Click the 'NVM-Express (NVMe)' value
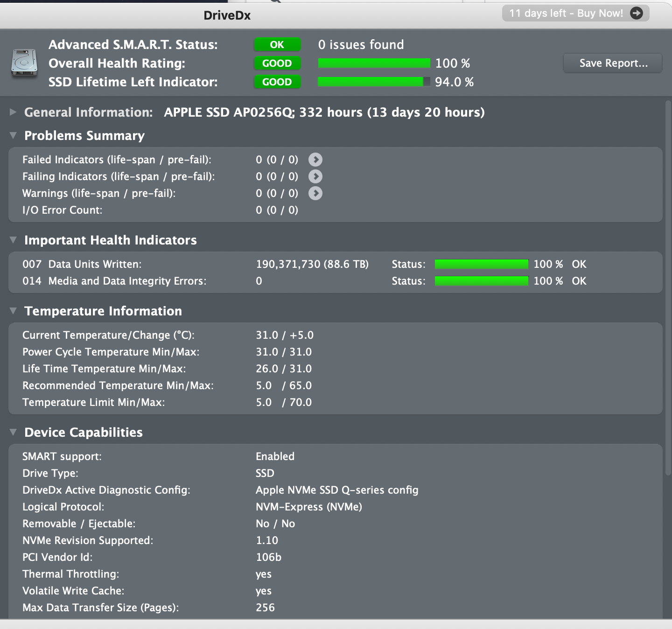Viewport: 672px width, 629px height. (309, 507)
